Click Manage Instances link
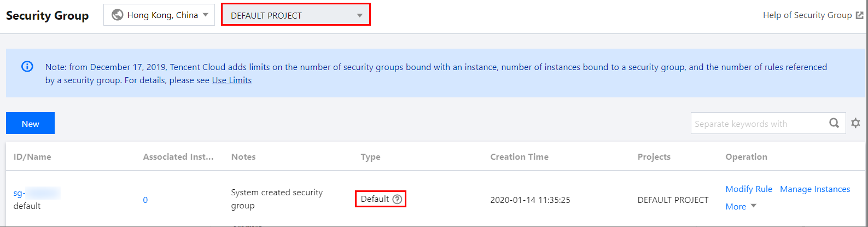 tap(815, 189)
